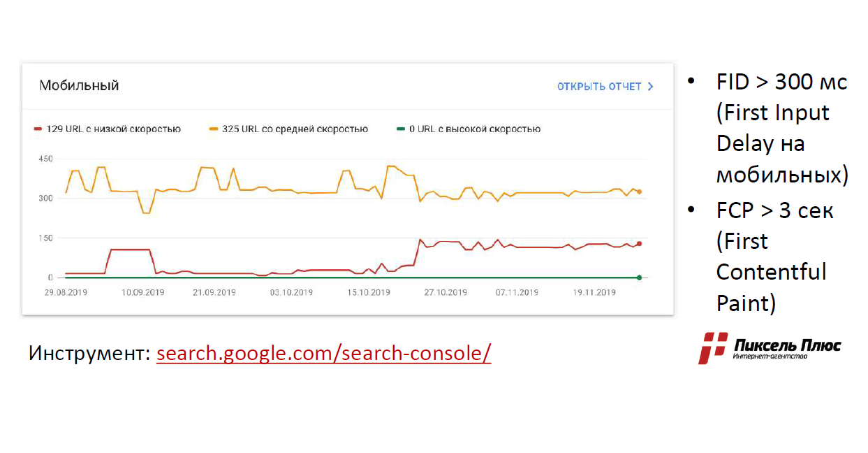Viewport: 868px width, 453px height.
Task: Click the Пиксель Плюс logo icon
Action: pos(712,347)
